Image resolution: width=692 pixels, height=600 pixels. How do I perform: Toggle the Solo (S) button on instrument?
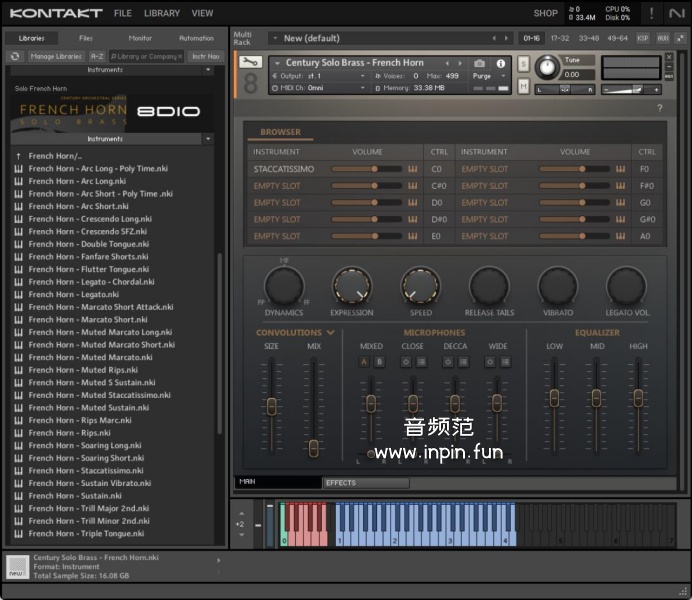[524, 64]
